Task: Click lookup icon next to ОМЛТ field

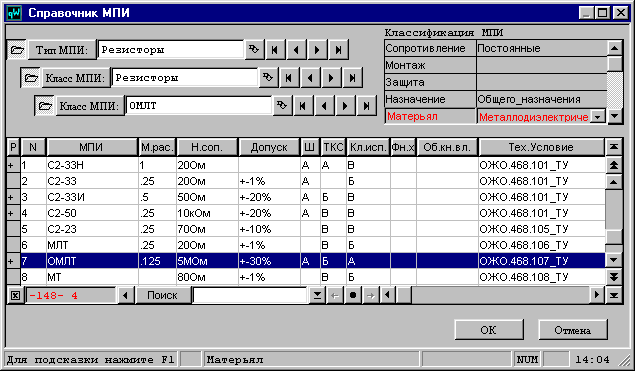Action: (x=282, y=106)
